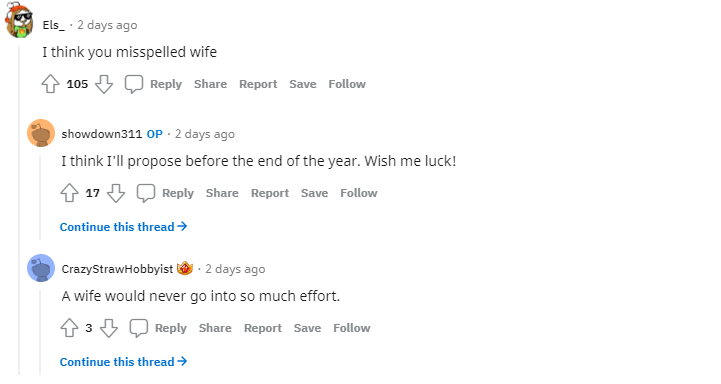Open showdown311 username profile link
Image resolution: width=721 pixels, height=384 pixels.
tap(102, 134)
